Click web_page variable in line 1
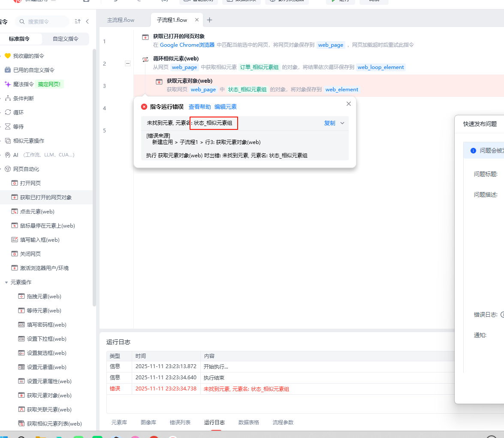Image resolution: width=504 pixels, height=438 pixels. click(x=331, y=45)
